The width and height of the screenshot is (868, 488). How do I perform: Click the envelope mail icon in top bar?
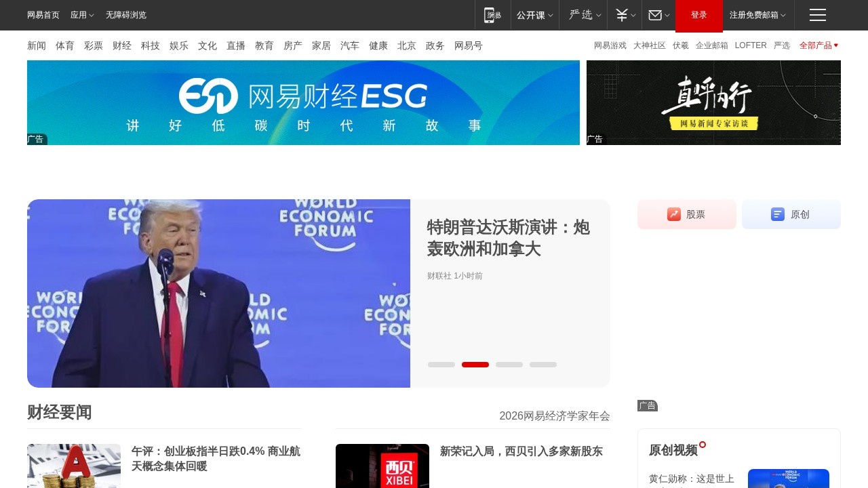tap(653, 15)
